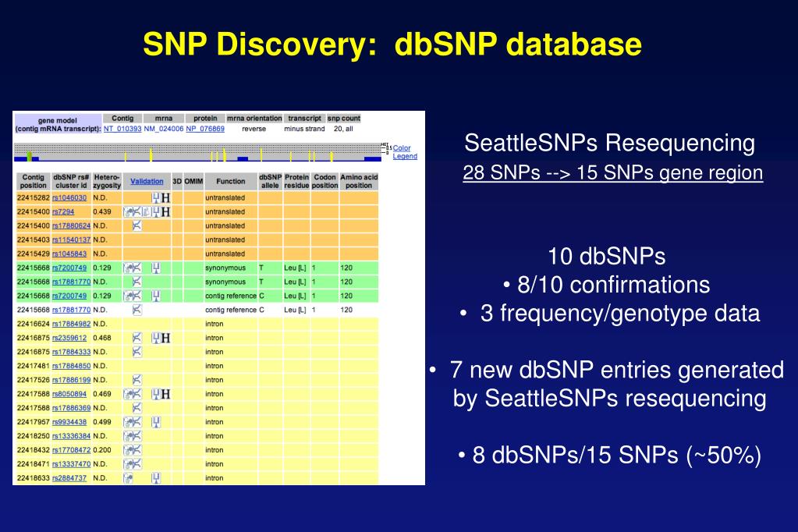This screenshot has height=532, width=798.
Task: Click the cluster validation icon in rs2884737 row
Action: tap(128, 478)
